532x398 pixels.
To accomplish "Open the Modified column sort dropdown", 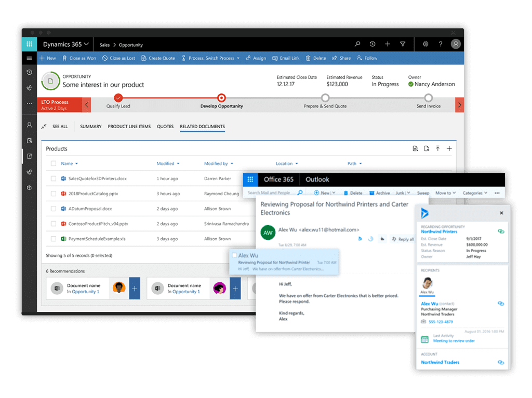I will click(x=178, y=164).
